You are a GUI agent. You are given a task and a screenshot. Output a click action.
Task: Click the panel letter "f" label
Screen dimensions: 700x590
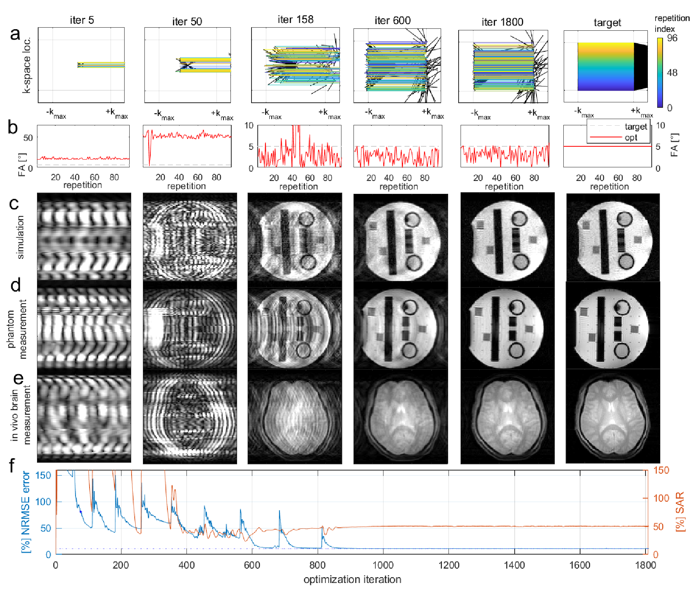tap(12, 465)
